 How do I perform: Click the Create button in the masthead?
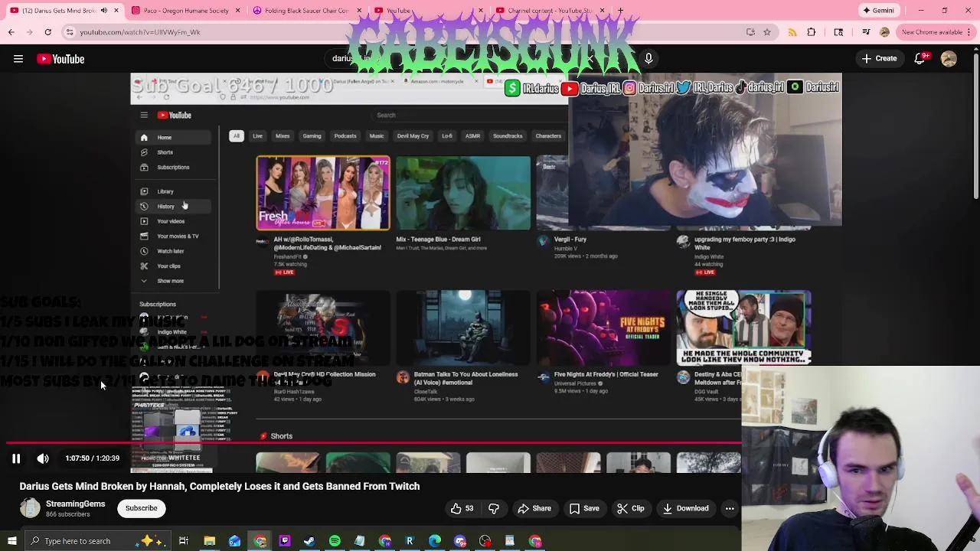(x=878, y=58)
